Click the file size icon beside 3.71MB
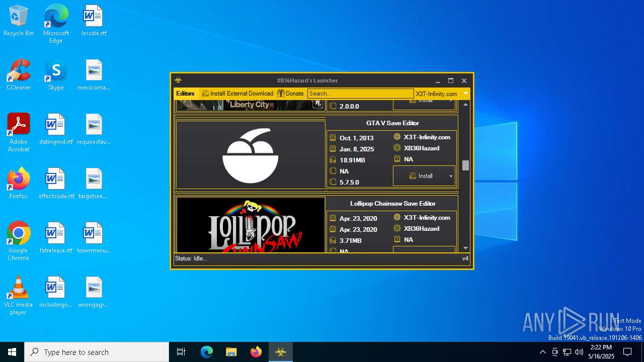Screen dimensions: 644x362 click(x=333, y=240)
